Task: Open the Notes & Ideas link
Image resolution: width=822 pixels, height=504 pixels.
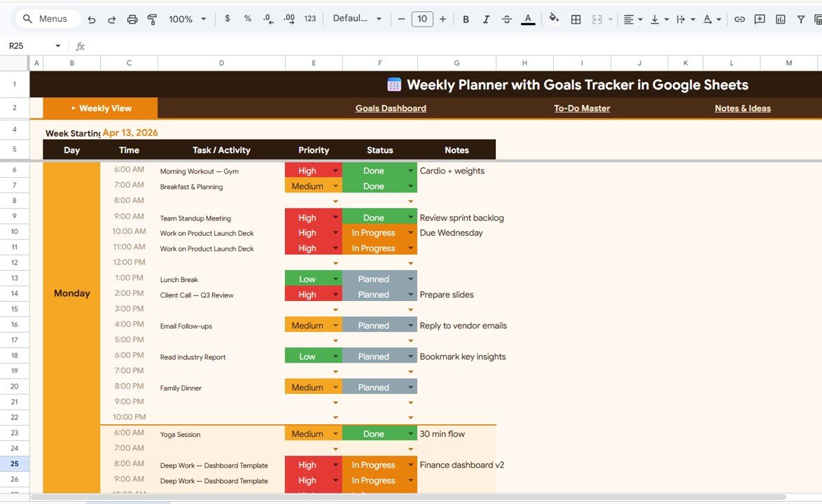Action: (742, 108)
